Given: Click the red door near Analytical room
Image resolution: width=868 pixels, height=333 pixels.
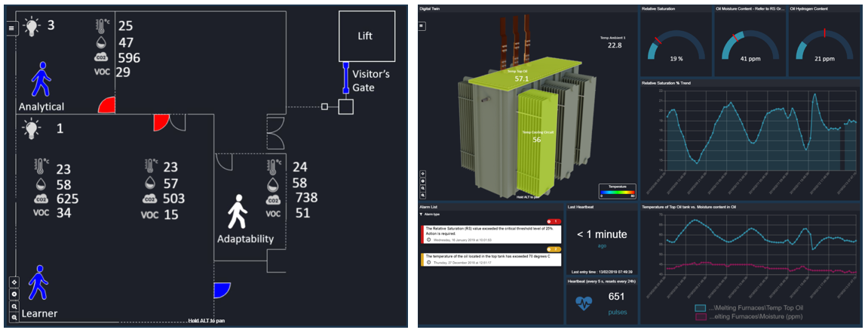Looking at the screenshot, I should [x=107, y=106].
